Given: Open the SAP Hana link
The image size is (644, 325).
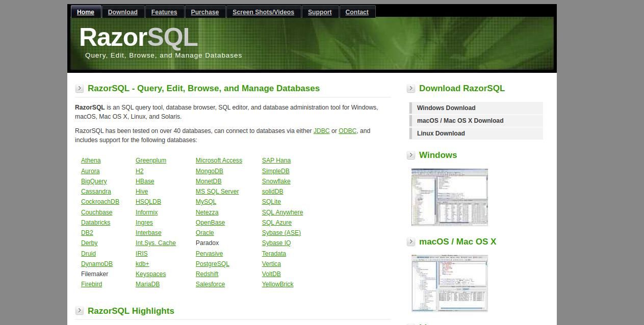Looking at the screenshot, I should click(x=276, y=160).
